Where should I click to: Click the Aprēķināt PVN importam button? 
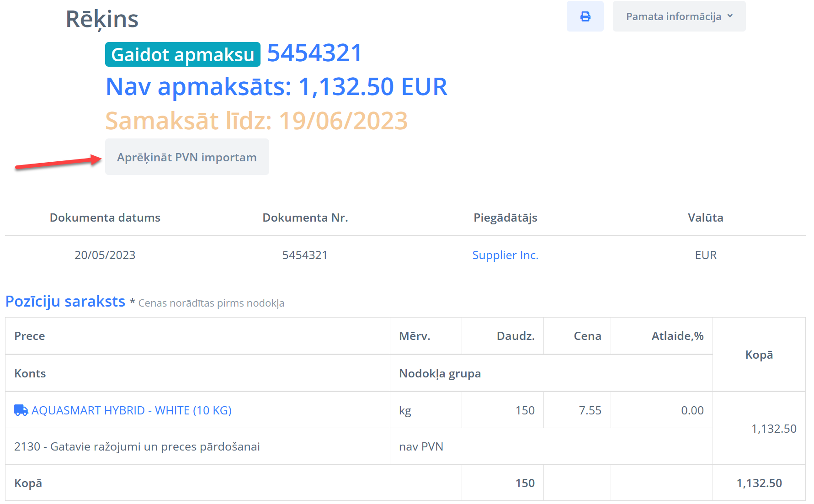pos(187,157)
